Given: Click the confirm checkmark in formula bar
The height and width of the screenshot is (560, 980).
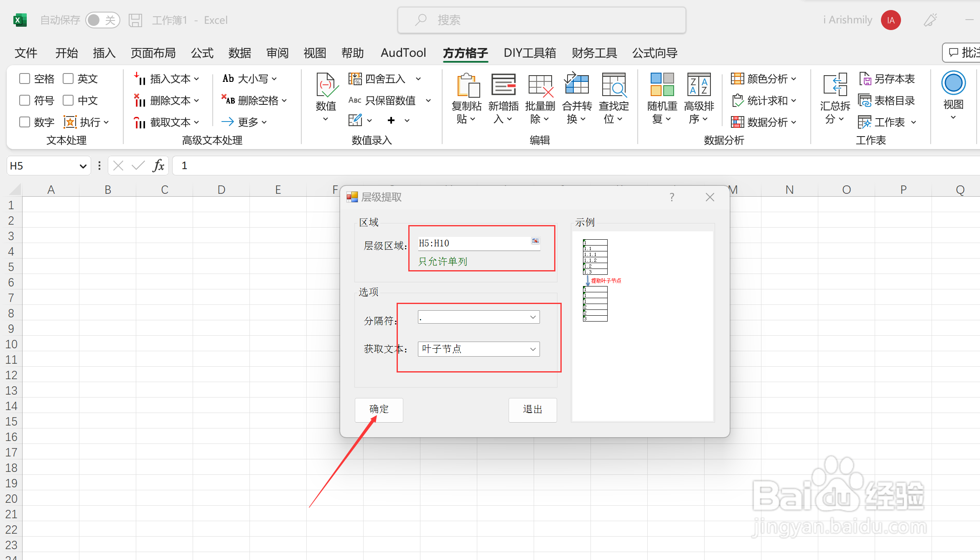Looking at the screenshot, I should (x=137, y=166).
